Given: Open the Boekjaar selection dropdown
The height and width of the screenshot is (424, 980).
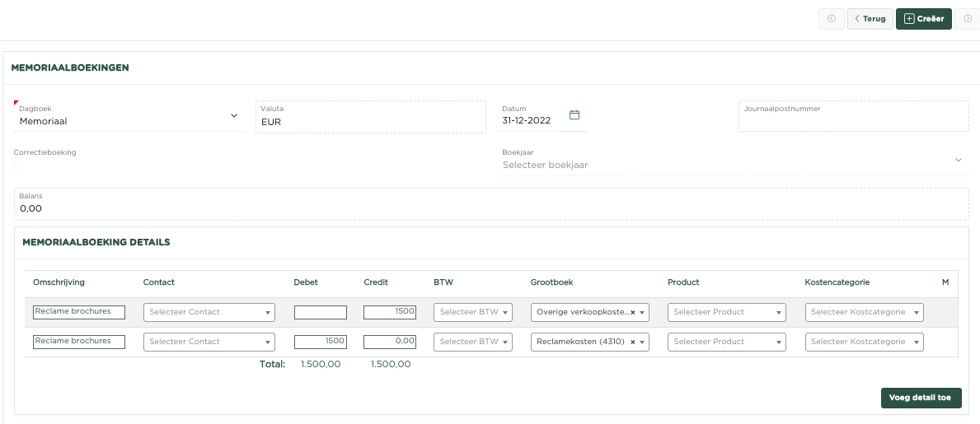Looking at the screenshot, I should coord(959,160).
